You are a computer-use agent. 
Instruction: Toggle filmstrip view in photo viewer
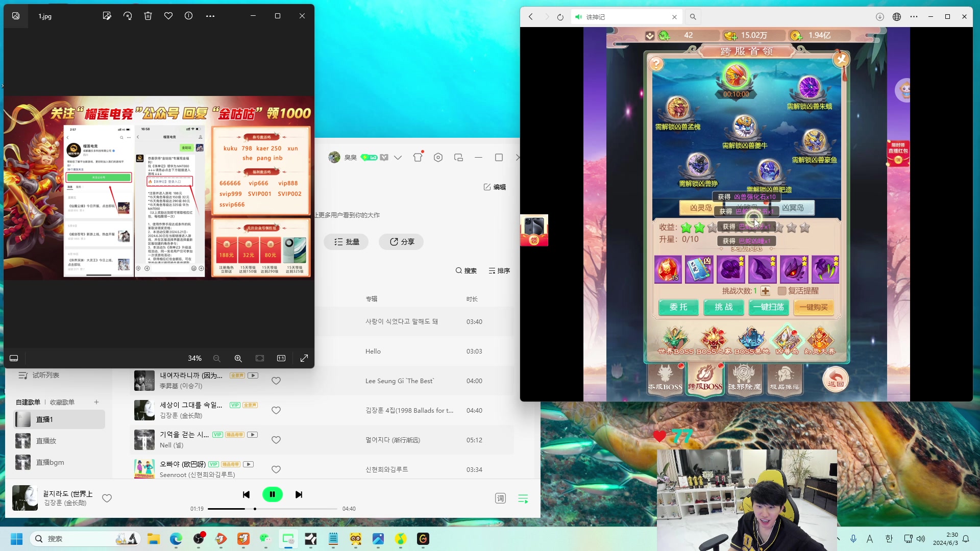[14, 358]
